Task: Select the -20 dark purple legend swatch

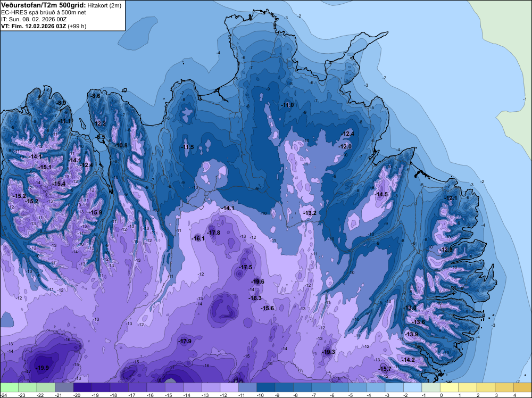Action: 82,387
